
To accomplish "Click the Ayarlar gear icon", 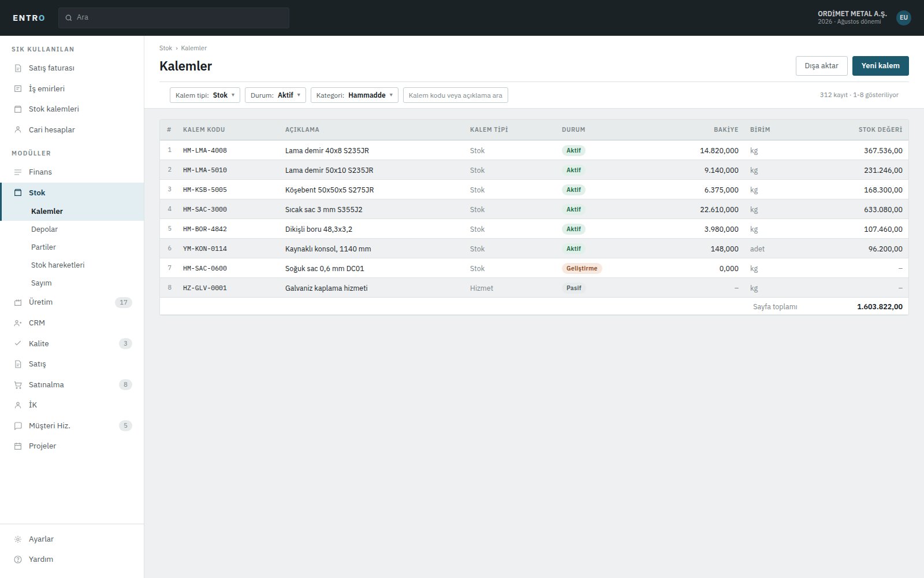I will click(x=18, y=539).
